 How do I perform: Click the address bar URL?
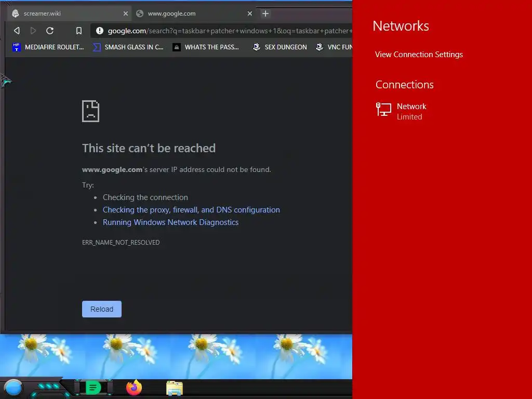[x=230, y=31]
